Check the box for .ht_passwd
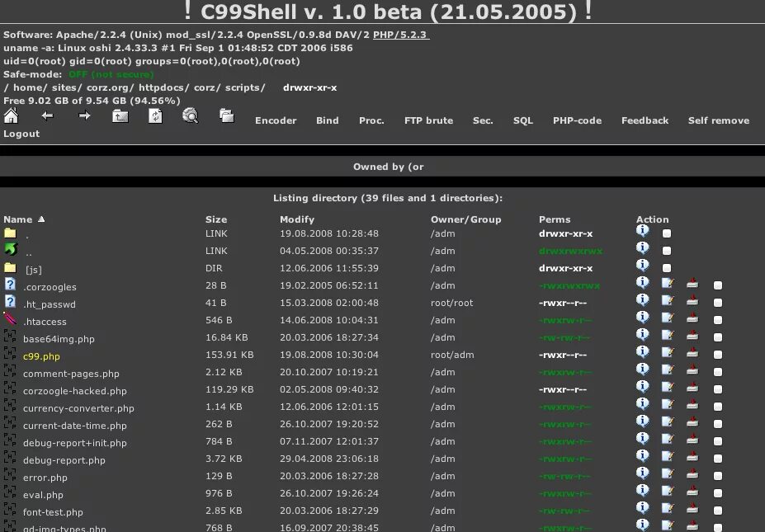Screen dimensions: 765x532 [718, 303]
